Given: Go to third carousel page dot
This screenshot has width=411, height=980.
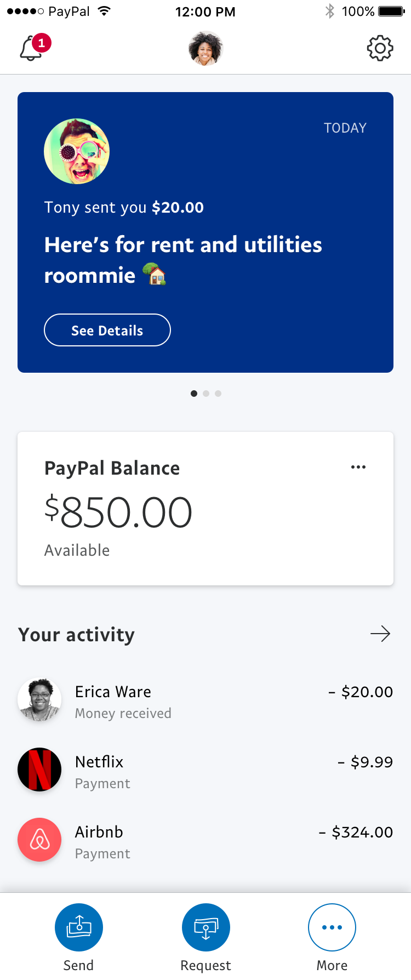Looking at the screenshot, I should 218,394.
